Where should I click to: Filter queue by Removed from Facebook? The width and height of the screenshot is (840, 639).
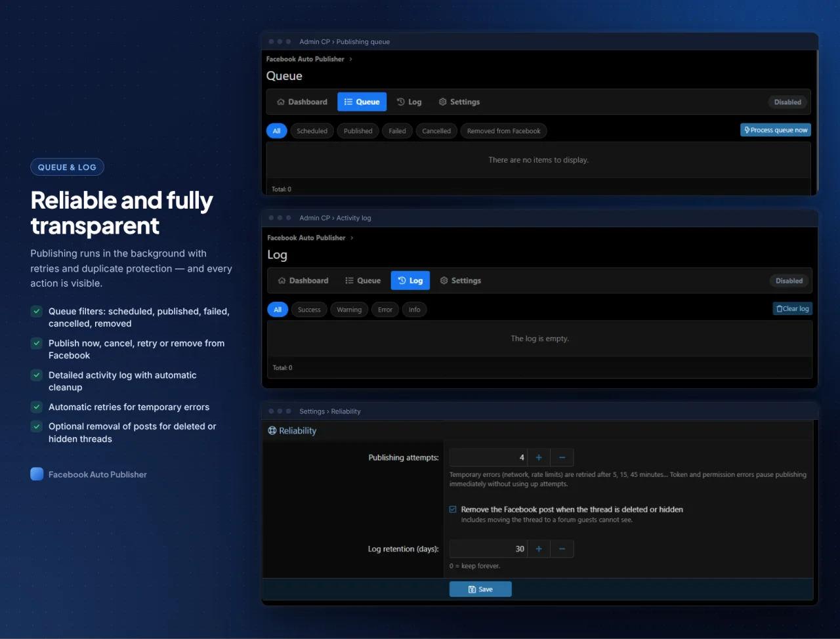(x=503, y=131)
